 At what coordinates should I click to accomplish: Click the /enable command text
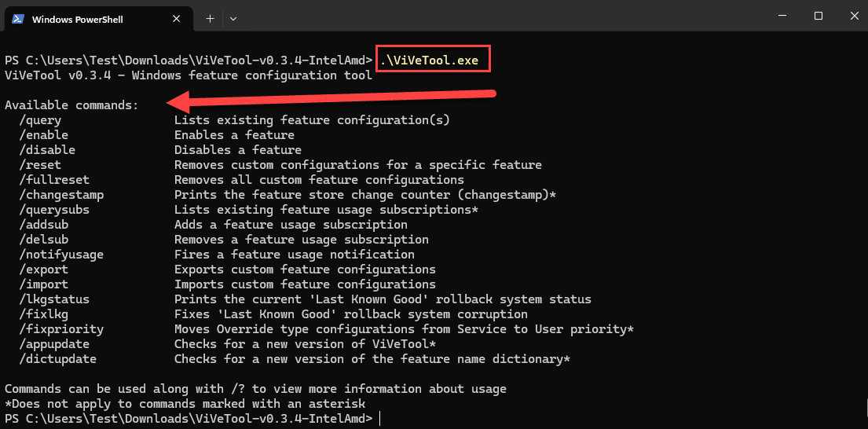[x=44, y=134]
